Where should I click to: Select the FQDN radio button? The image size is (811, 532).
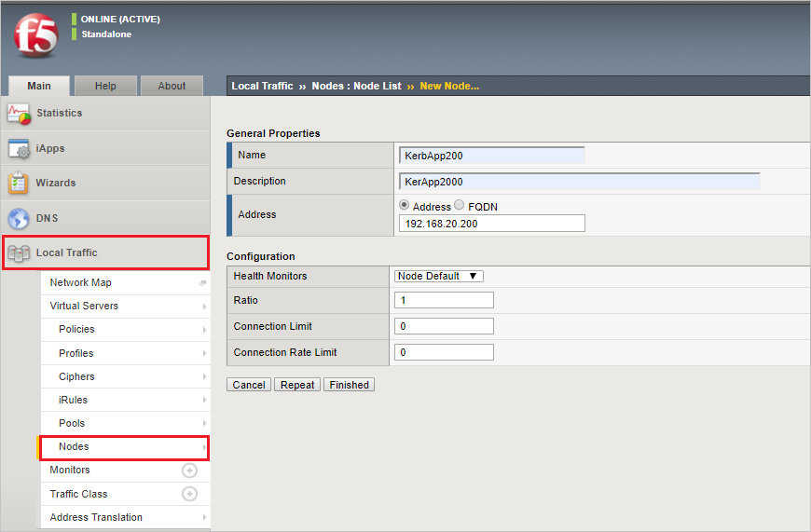click(x=460, y=205)
